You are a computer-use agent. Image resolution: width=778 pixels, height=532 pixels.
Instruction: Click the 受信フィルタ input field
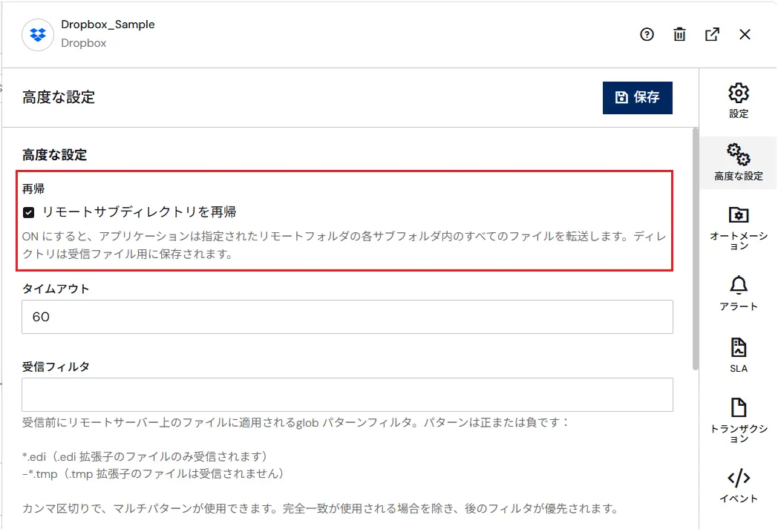click(x=347, y=395)
